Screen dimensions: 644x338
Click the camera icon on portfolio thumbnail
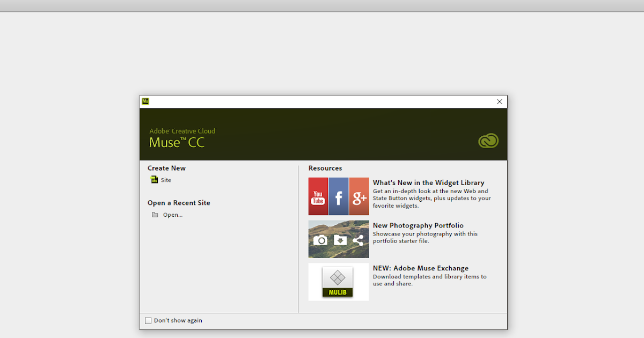pyautogui.click(x=320, y=240)
